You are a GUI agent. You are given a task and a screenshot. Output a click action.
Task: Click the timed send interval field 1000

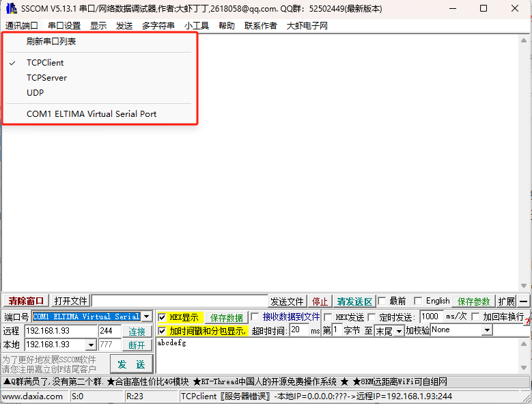pos(431,317)
